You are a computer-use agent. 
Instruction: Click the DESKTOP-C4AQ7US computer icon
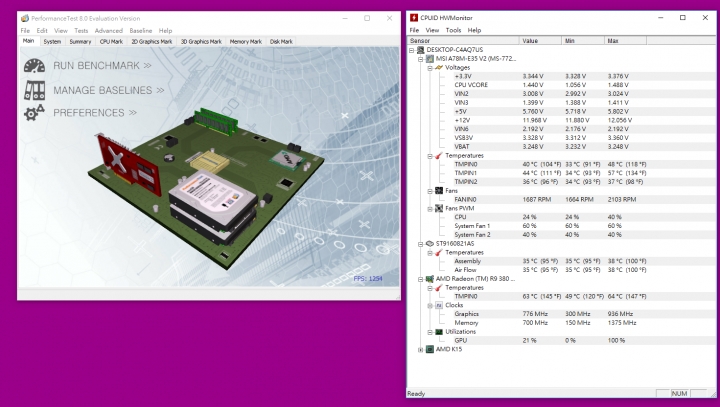pyautogui.click(x=420, y=50)
